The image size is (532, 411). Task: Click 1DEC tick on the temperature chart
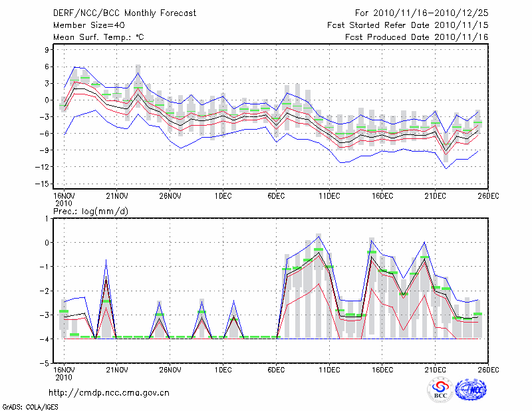223,196
